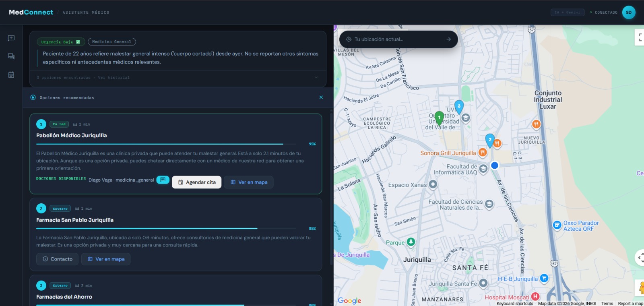Image resolution: width=644 pixels, height=306 pixels.
Task: Click the location target icon
Action: [349, 39]
